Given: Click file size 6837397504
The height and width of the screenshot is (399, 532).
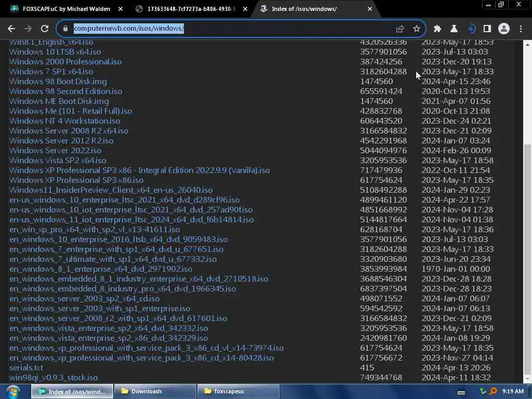Looking at the screenshot, I should pos(383,289).
